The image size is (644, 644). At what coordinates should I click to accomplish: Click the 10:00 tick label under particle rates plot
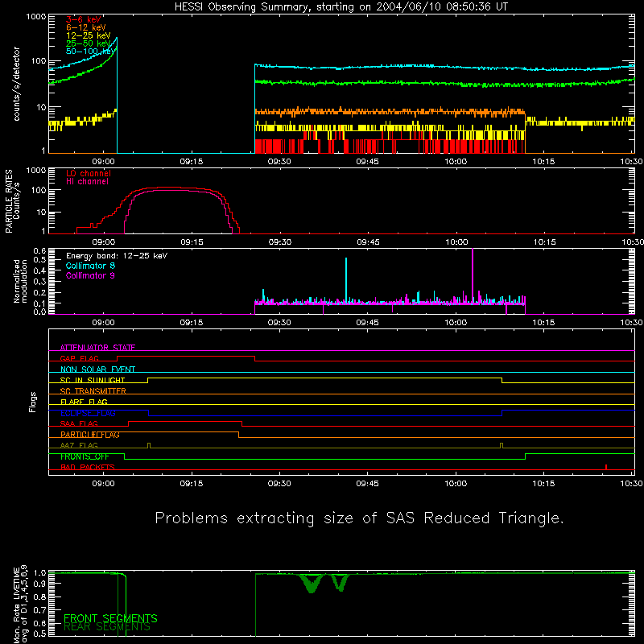(456, 242)
